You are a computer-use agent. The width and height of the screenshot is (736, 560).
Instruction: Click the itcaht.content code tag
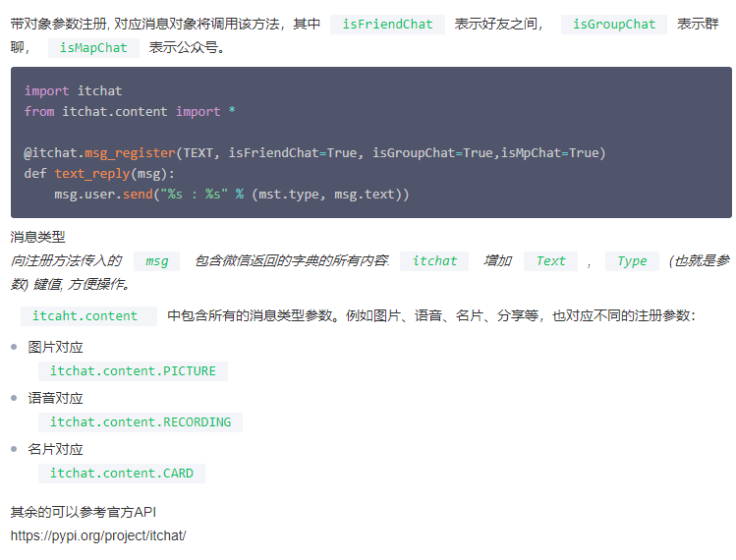pyautogui.click(x=88, y=316)
